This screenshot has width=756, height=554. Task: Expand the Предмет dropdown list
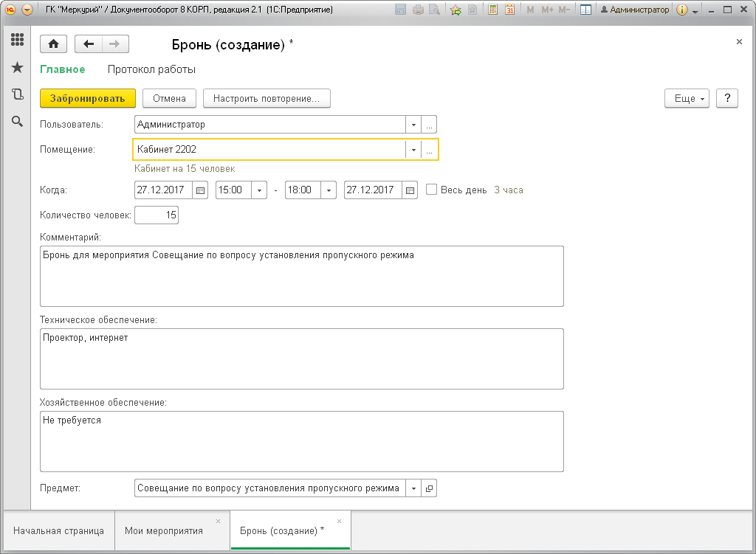(413, 488)
